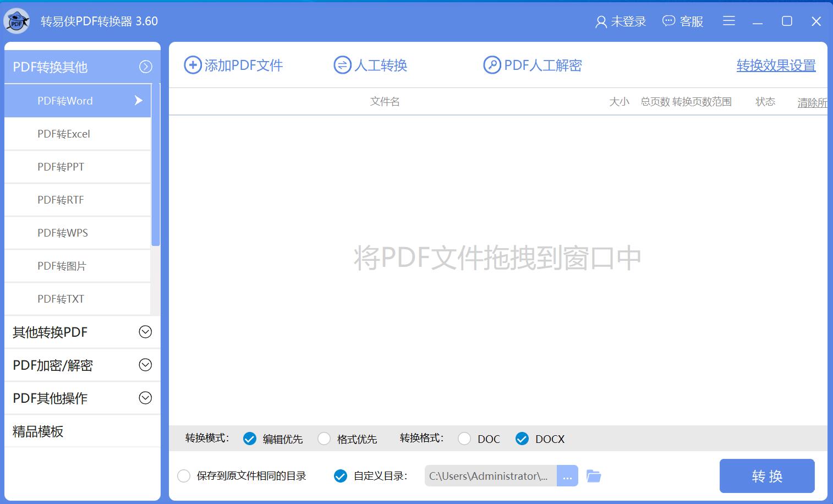833x504 pixels.
Task: Open 转换效果设置 settings link
Action: point(776,65)
